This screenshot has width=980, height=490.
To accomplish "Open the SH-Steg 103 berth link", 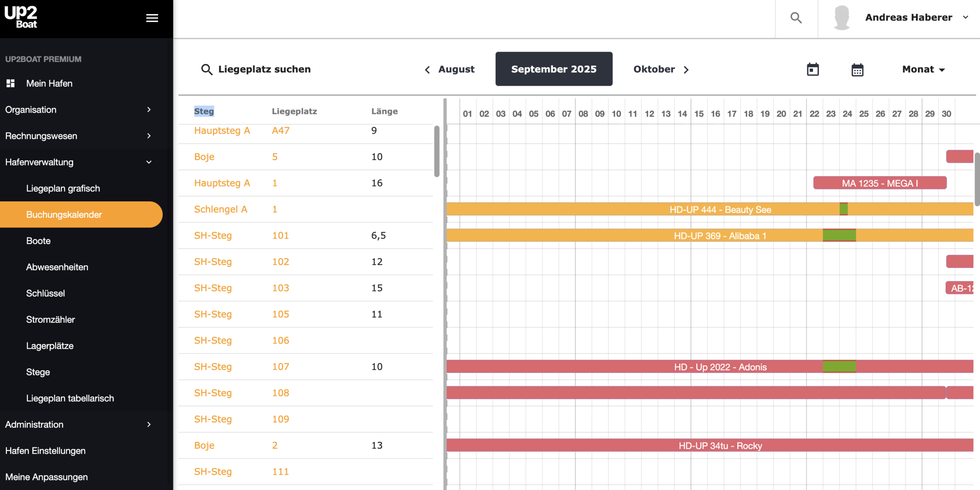I will 280,288.
